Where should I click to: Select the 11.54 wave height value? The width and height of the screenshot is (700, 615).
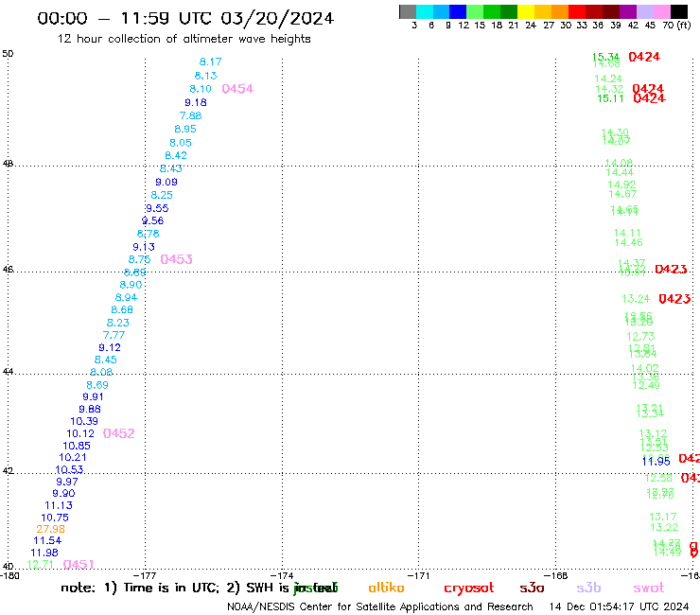click(x=47, y=541)
